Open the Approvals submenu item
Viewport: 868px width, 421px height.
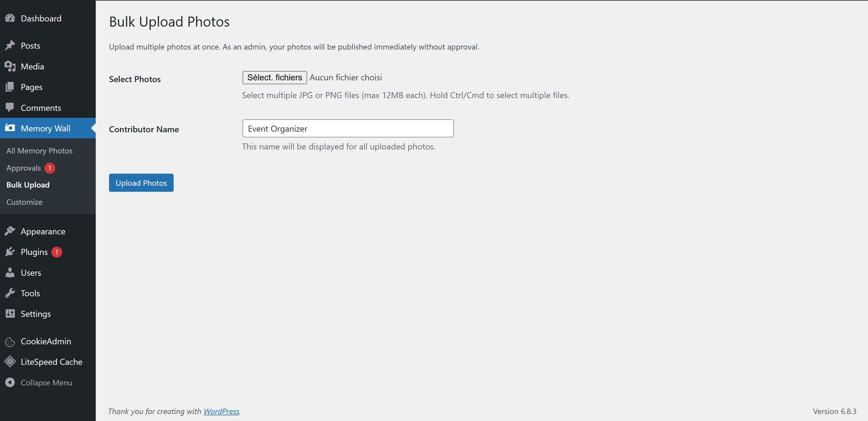(x=24, y=168)
